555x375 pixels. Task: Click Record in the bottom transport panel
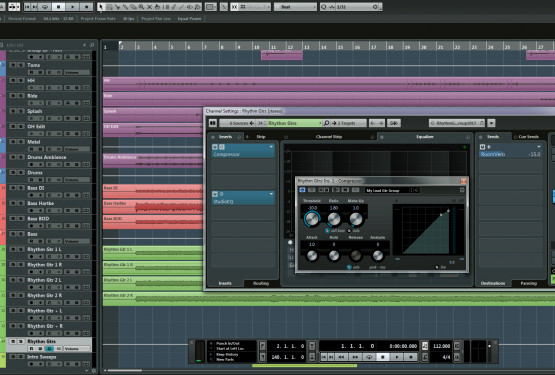tap(411, 357)
